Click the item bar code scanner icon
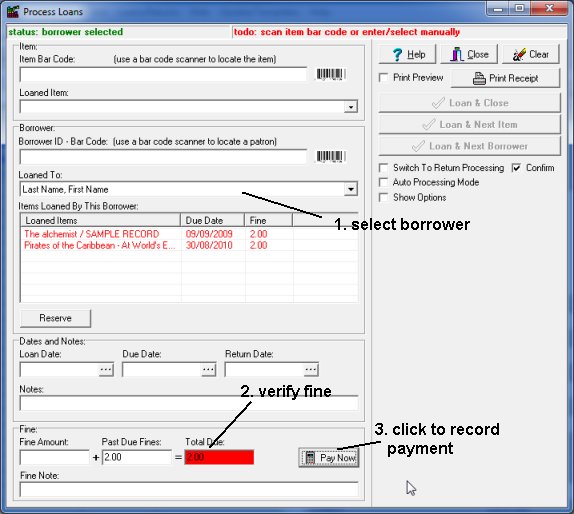 point(331,74)
